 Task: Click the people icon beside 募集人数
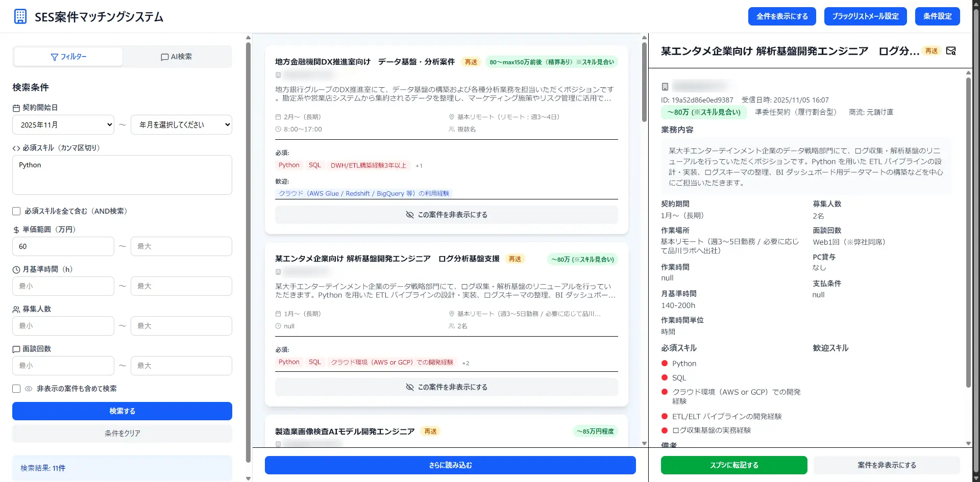pos(16,310)
